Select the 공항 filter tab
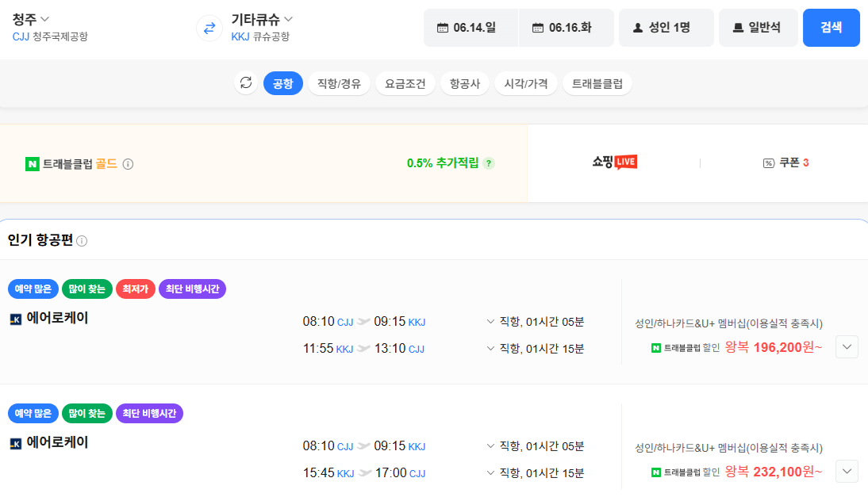868x497 pixels. pos(282,82)
